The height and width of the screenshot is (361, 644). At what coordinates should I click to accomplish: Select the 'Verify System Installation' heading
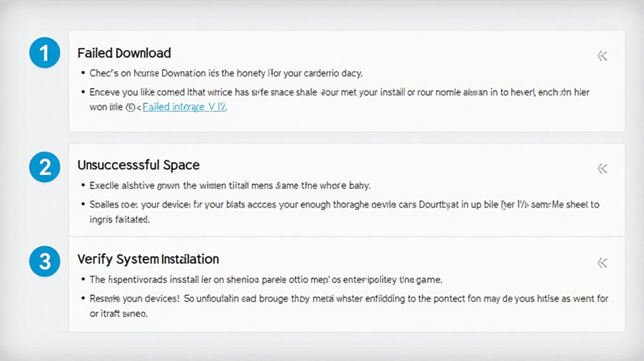[148, 259]
